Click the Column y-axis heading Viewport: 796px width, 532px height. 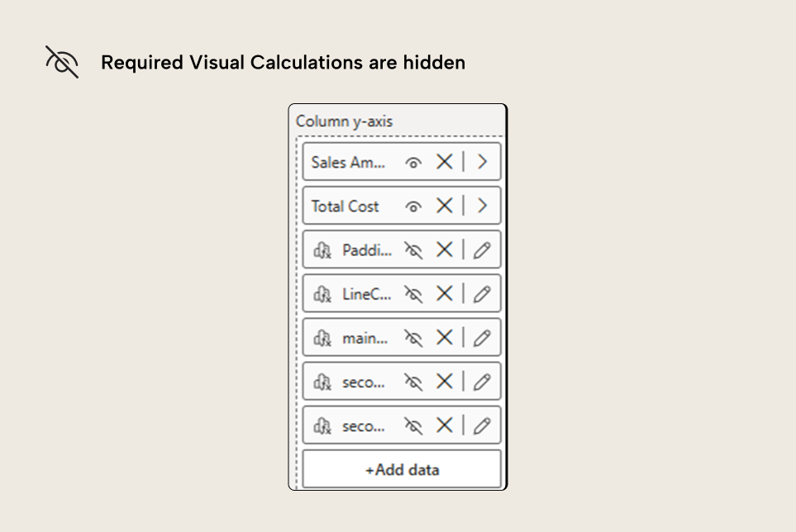(x=342, y=121)
